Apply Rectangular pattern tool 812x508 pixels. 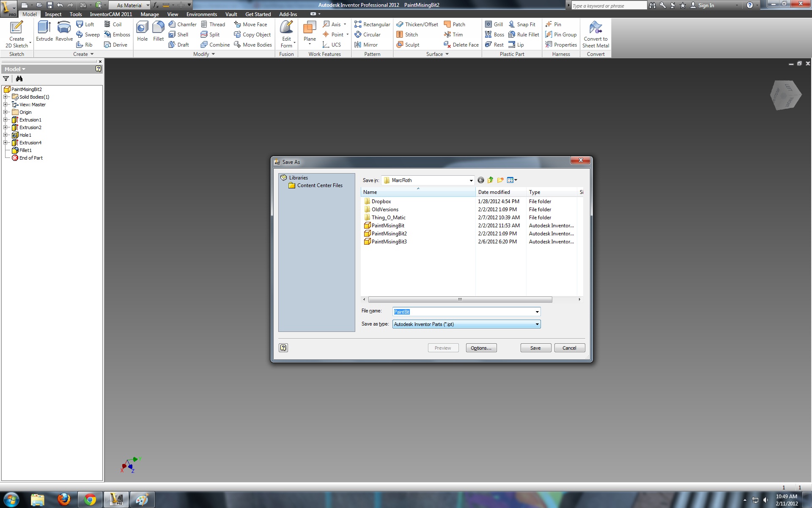[372, 25]
